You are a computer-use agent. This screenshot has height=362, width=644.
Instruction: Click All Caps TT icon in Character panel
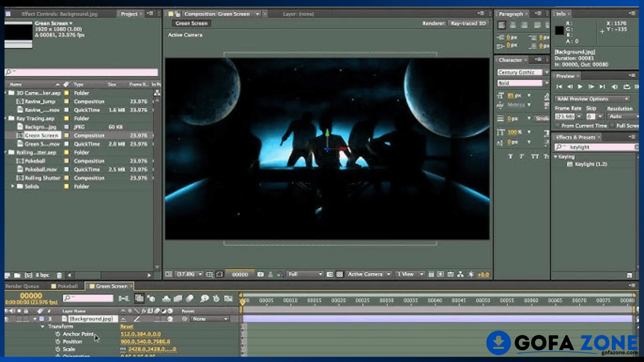(x=535, y=157)
